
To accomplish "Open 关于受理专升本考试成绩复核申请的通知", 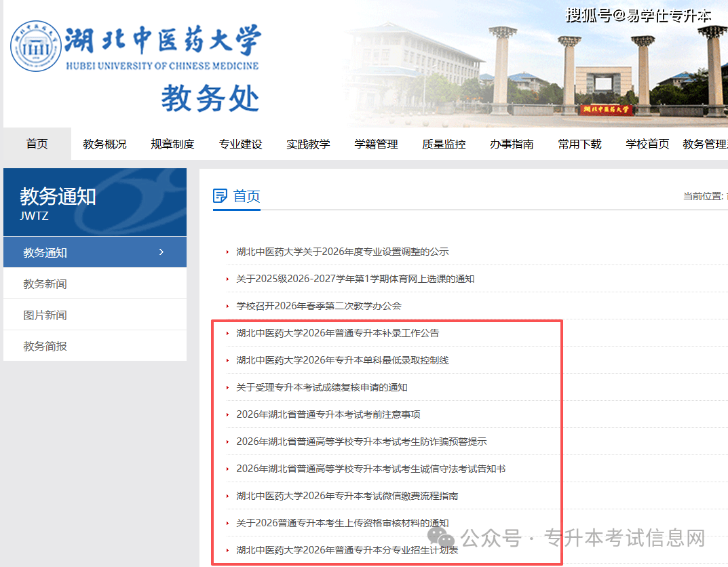I will [x=322, y=387].
